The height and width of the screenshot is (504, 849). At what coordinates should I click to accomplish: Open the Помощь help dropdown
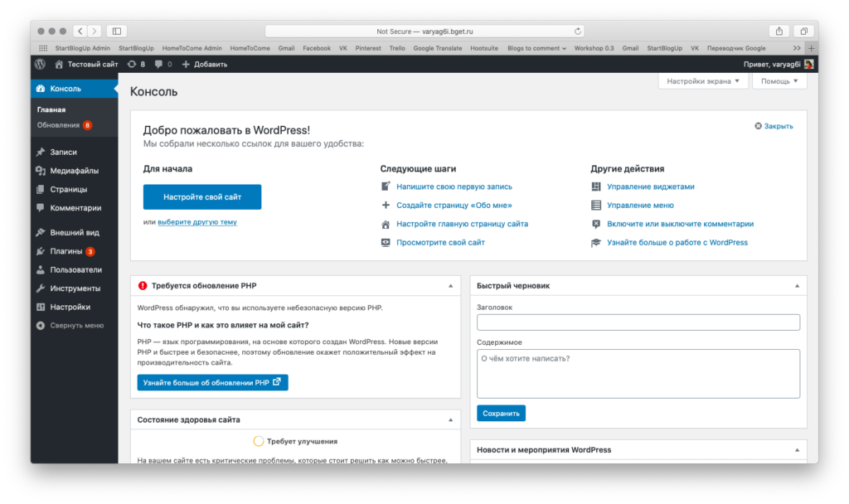click(x=779, y=81)
